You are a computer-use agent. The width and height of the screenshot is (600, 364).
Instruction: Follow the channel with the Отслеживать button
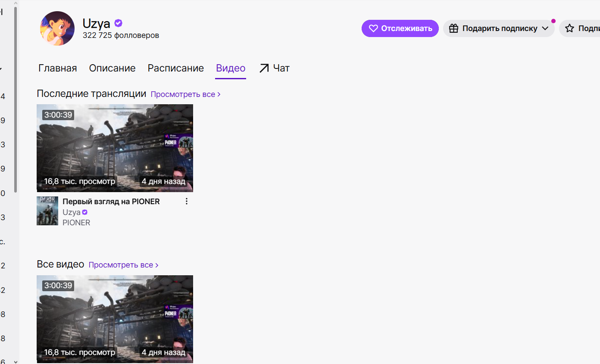click(400, 28)
